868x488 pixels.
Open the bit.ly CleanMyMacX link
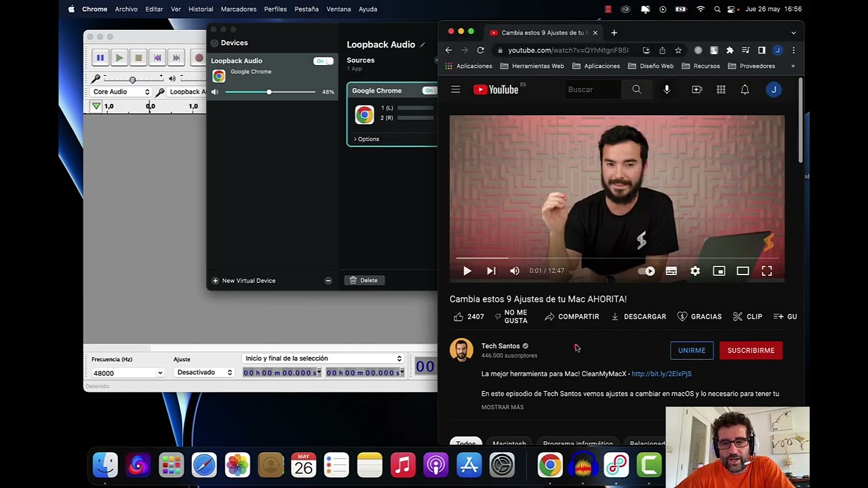[661, 374]
